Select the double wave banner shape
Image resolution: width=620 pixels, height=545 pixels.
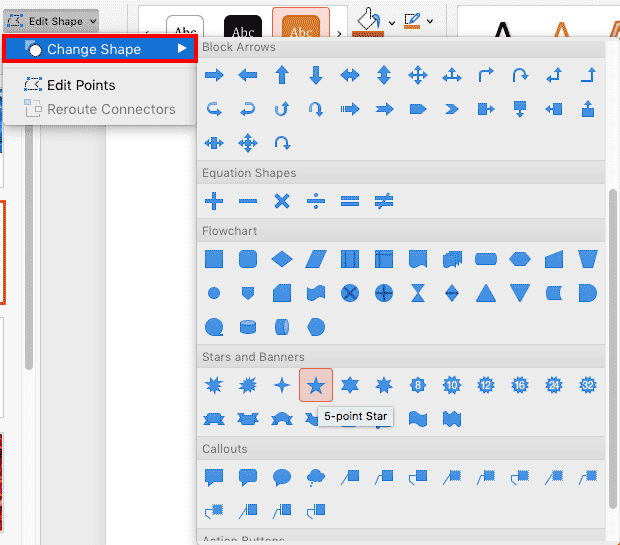[x=452, y=419]
